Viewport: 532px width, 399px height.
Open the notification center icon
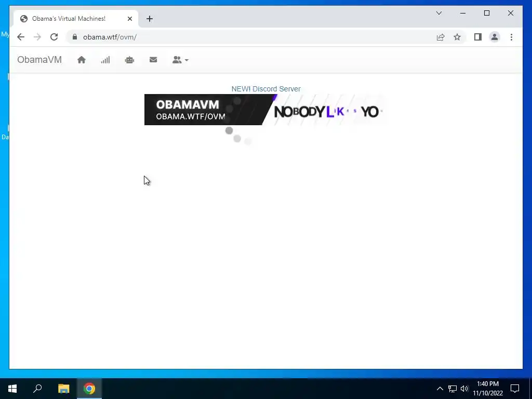[x=515, y=389]
